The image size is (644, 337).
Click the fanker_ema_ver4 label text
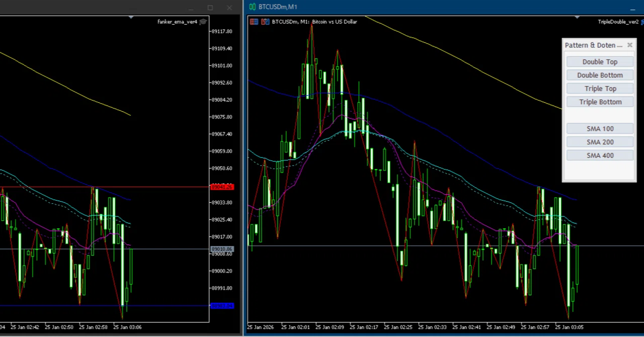point(177,22)
